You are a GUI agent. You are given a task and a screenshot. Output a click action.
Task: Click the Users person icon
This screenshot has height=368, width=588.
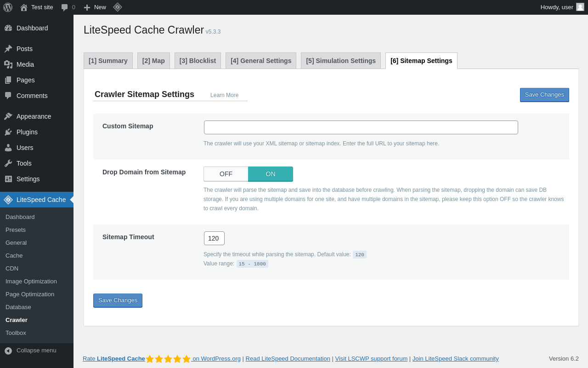coord(8,148)
